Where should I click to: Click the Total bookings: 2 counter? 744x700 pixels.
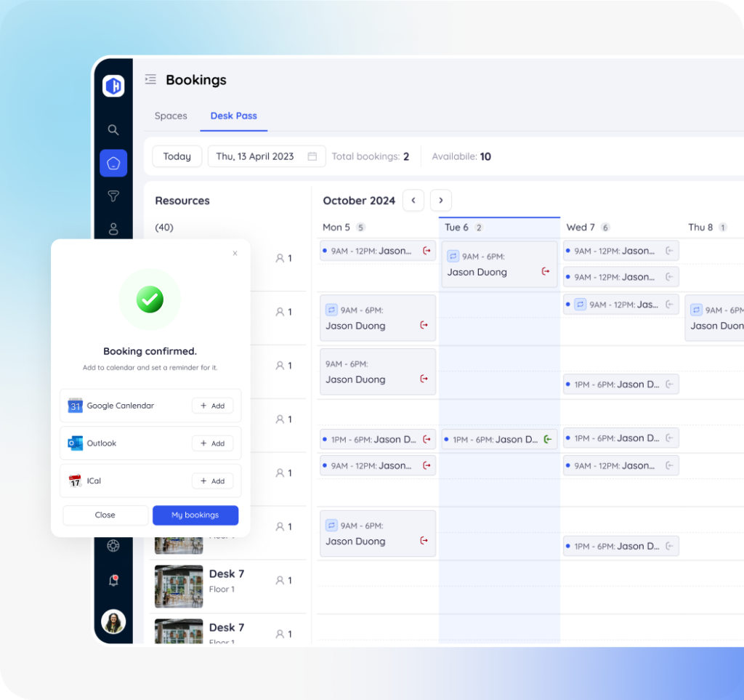coord(370,156)
